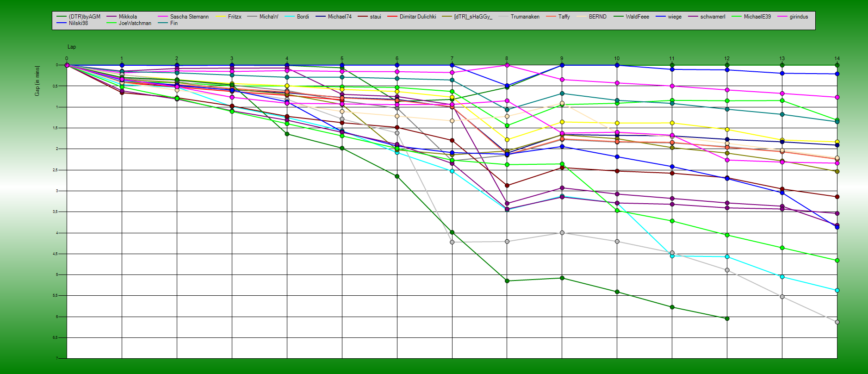Click the Fin legend entry

coord(174,23)
